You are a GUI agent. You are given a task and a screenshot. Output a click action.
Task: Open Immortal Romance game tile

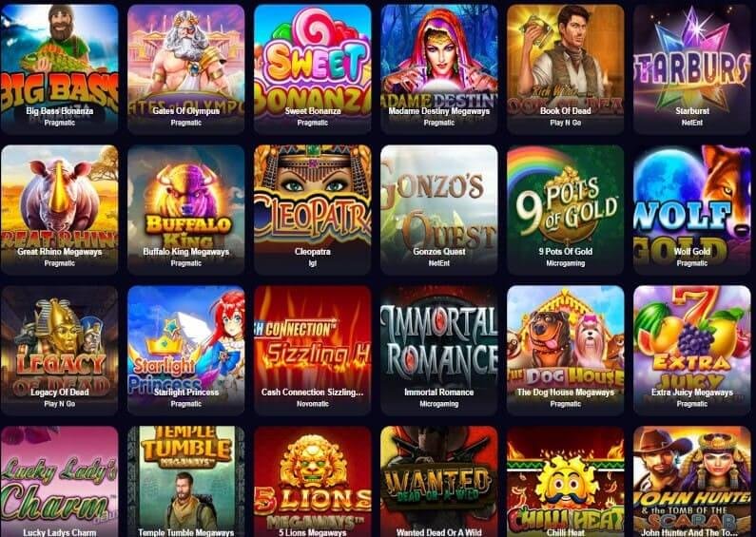click(x=438, y=351)
